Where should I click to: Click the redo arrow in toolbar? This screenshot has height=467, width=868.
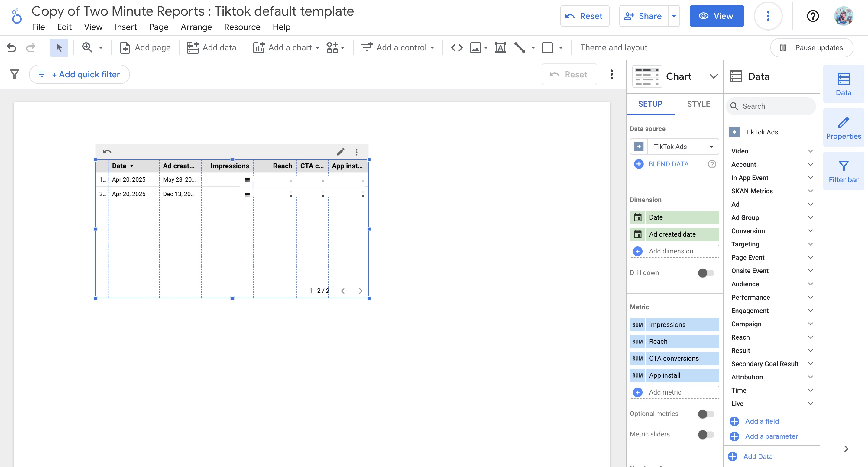(31, 48)
